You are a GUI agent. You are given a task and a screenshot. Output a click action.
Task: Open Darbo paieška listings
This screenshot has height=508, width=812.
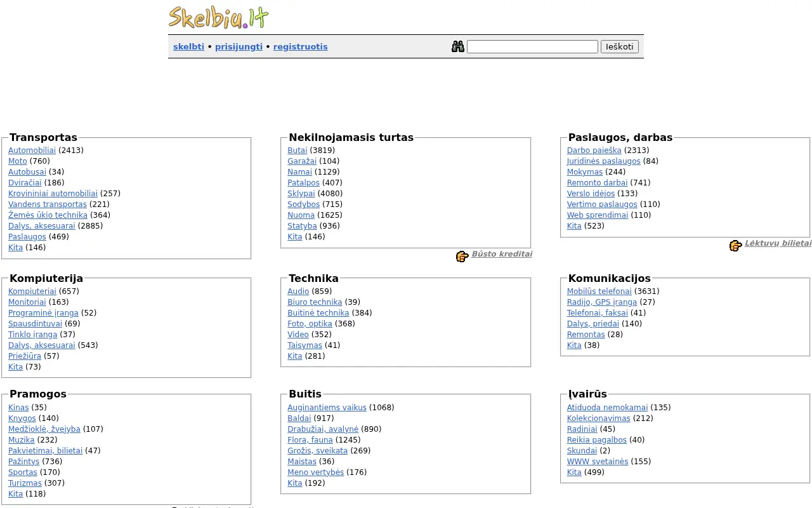[x=594, y=150]
